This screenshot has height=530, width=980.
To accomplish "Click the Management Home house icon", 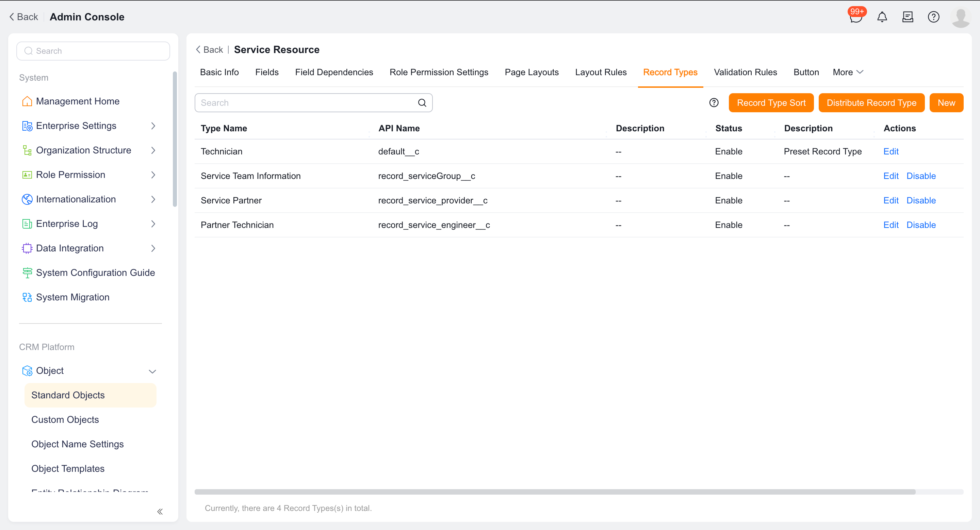I will coord(27,101).
